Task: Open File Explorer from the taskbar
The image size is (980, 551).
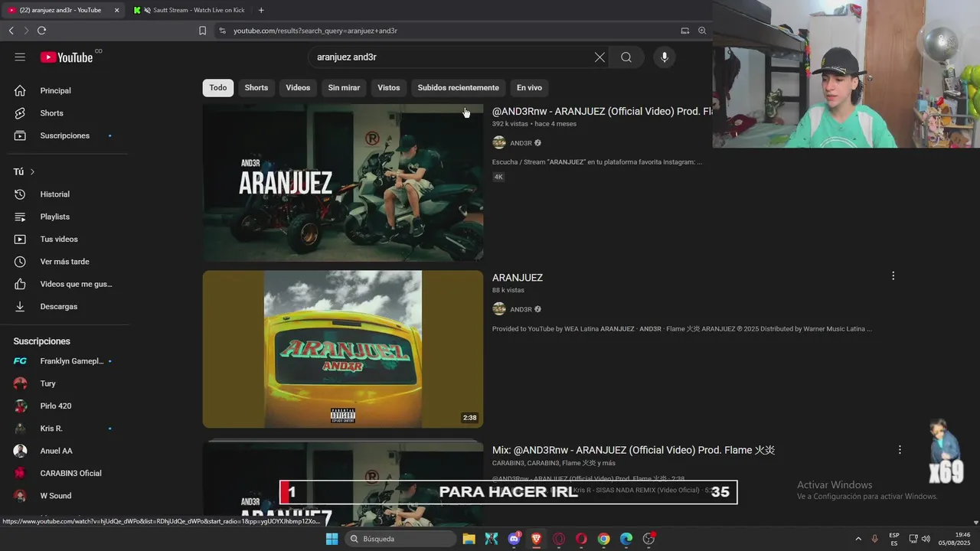Action: [469, 539]
